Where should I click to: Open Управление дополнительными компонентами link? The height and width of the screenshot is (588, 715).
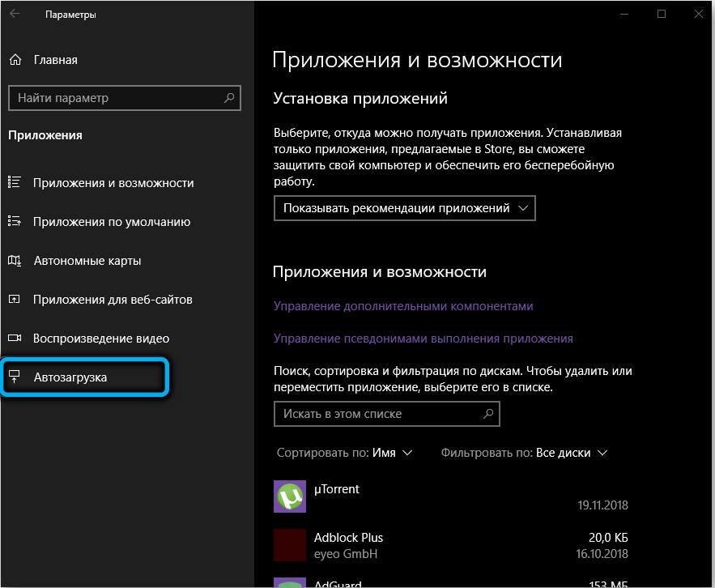(403, 306)
